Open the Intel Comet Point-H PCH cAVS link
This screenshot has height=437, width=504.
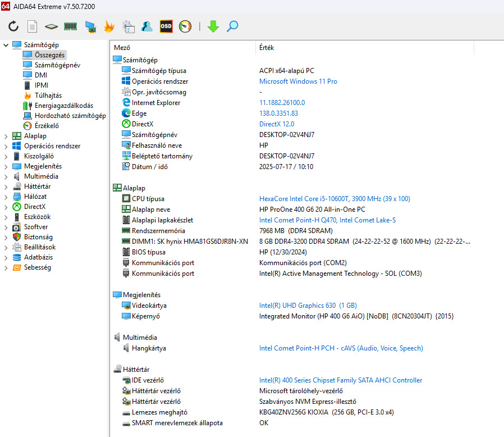coord(341,348)
